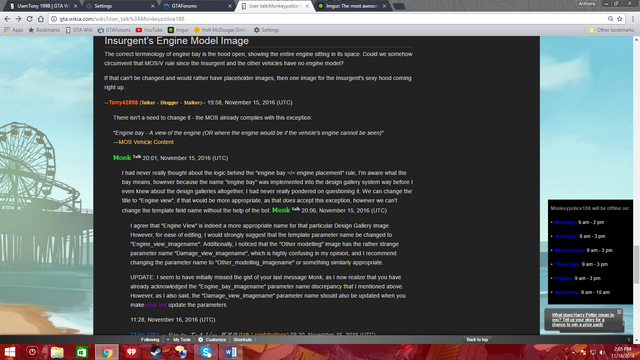This screenshot has height=360, width=640.
Task: Switch to the Imgur browser tab
Action: [352, 6]
